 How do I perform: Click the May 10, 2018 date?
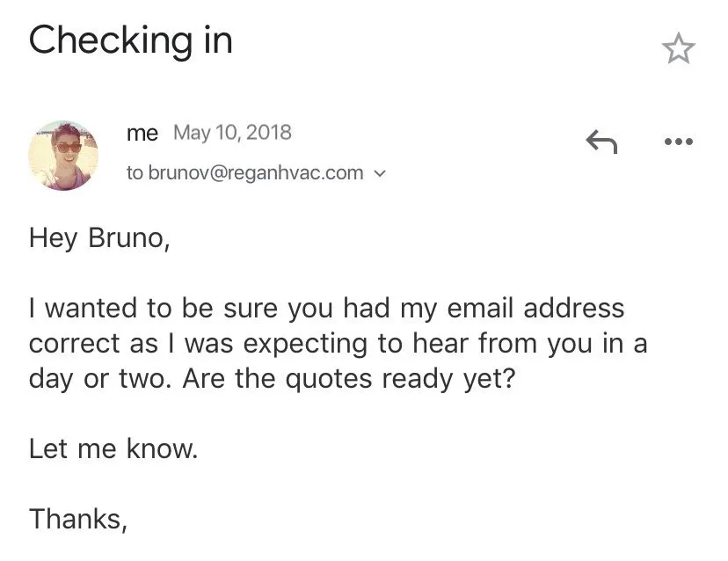232,134
